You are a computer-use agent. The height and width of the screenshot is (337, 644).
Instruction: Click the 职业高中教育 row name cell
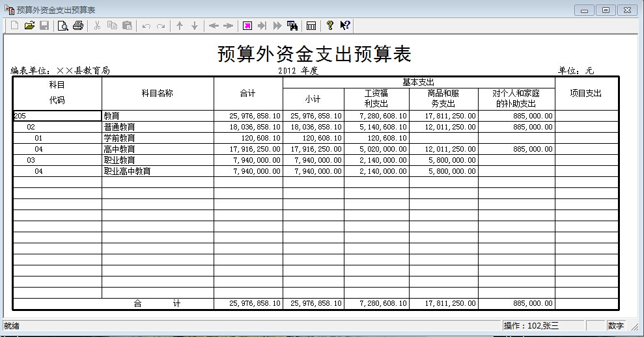[158, 171]
